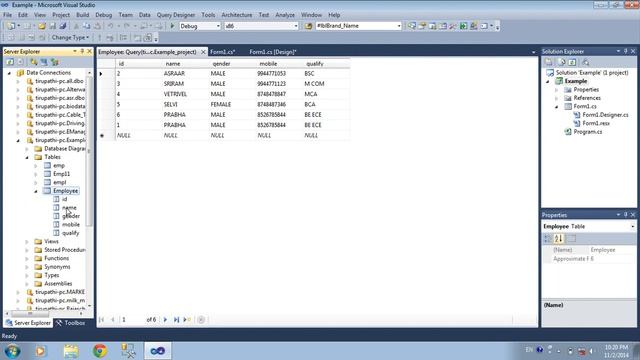Viewport: 640px width, 360px height.
Task: Switch to the Form1.cs* tab
Action: [222, 52]
